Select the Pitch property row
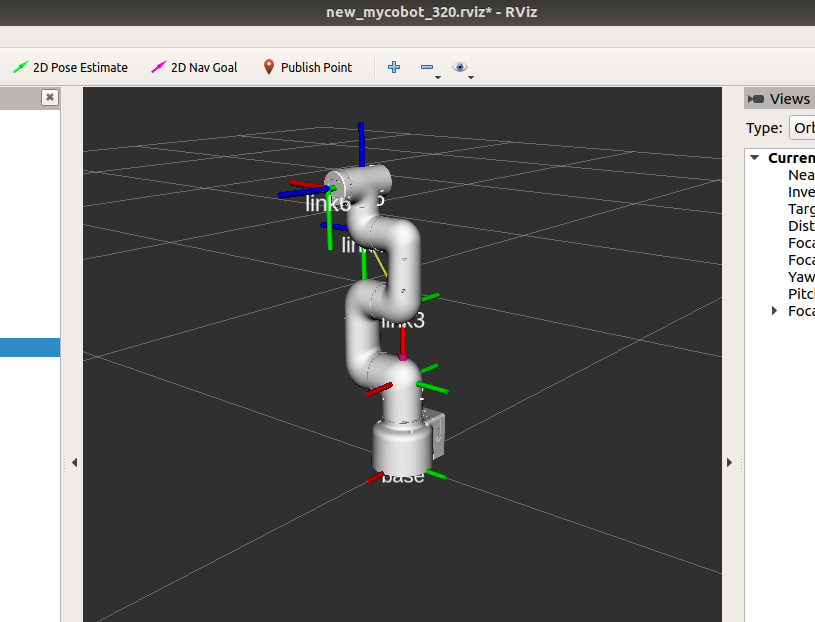Screen dimensions: 815x622 point(800,294)
